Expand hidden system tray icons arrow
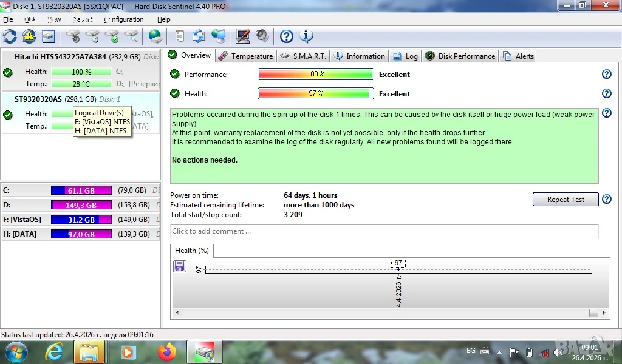This screenshot has width=622, height=364. point(500,351)
